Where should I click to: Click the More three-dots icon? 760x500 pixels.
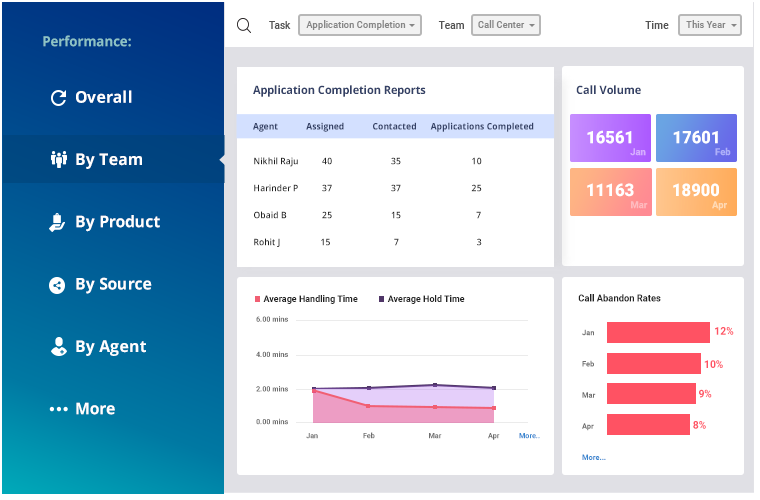pyautogui.click(x=59, y=409)
